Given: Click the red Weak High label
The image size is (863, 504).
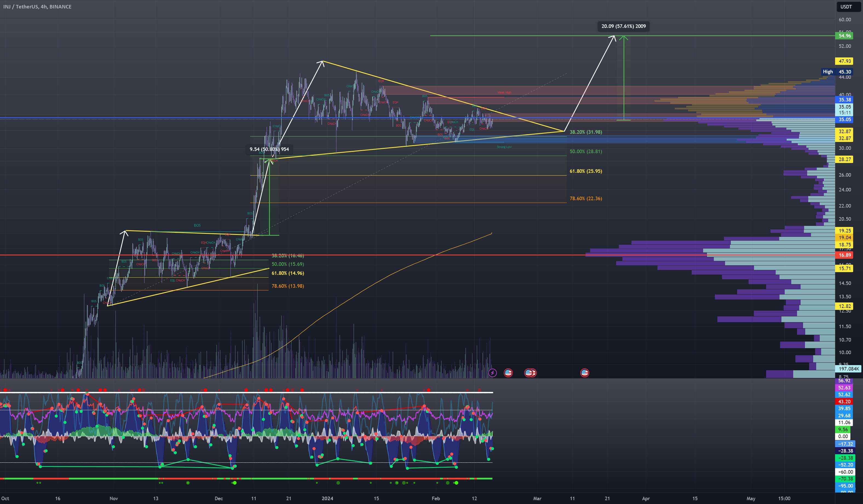Looking at the screenshot, I should pos(504,92).
